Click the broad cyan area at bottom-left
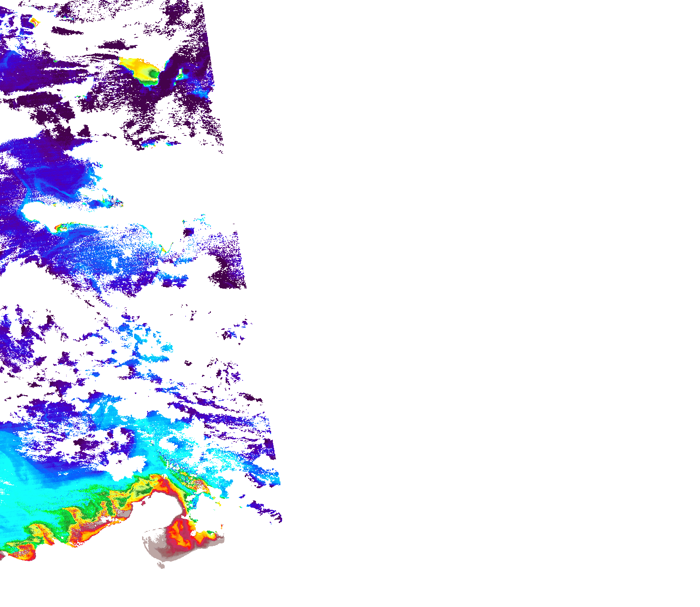This screenshot has height=607, width=700. 34,488
